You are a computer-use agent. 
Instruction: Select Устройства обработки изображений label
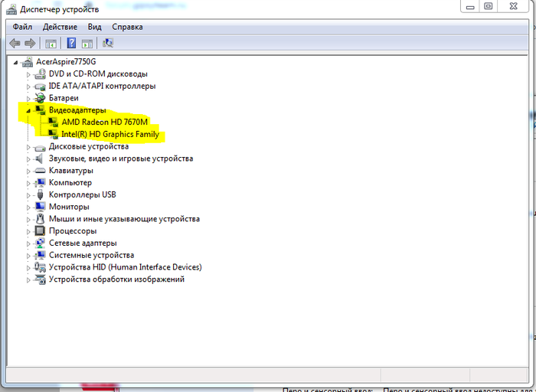click(116, 279)
